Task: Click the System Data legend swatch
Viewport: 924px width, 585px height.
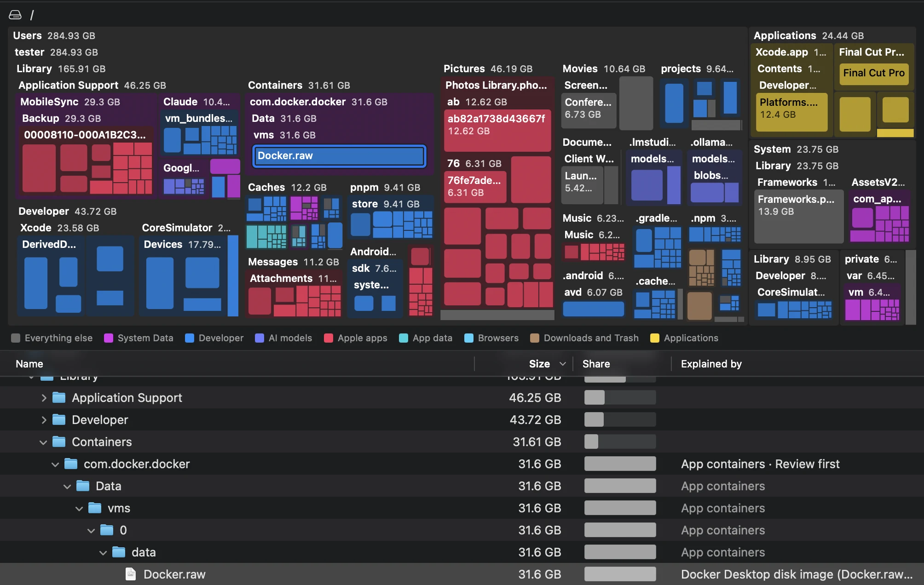Action: pyautogui.click(x=109, y=338)
